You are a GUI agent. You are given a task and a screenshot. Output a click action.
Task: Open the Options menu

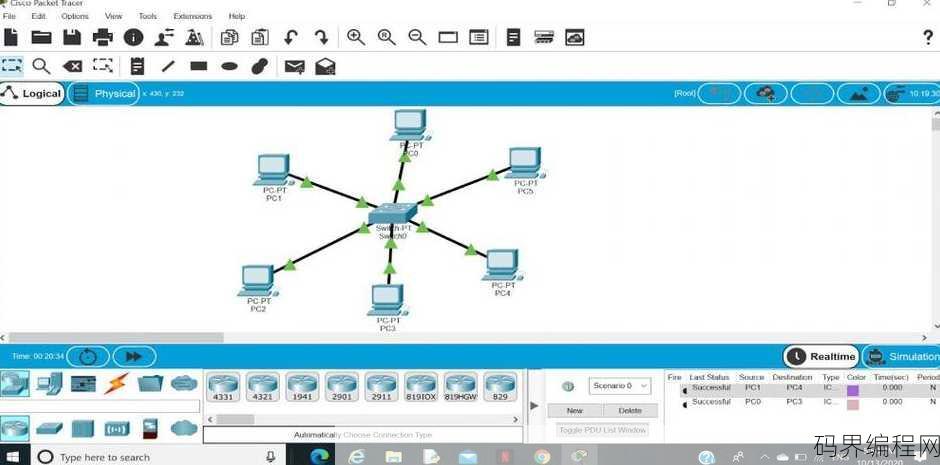tap(75, 16)
